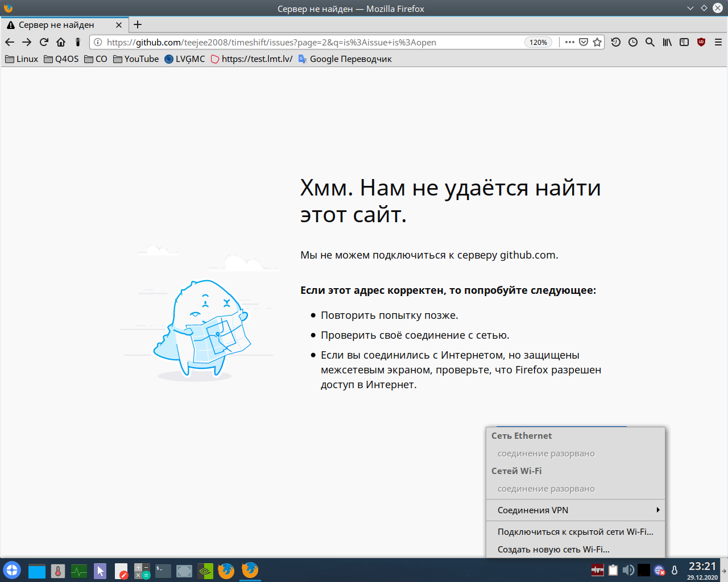Open the LVĢMC bookmark
Screen dimensions: 728x582
(x=185, y=59)
